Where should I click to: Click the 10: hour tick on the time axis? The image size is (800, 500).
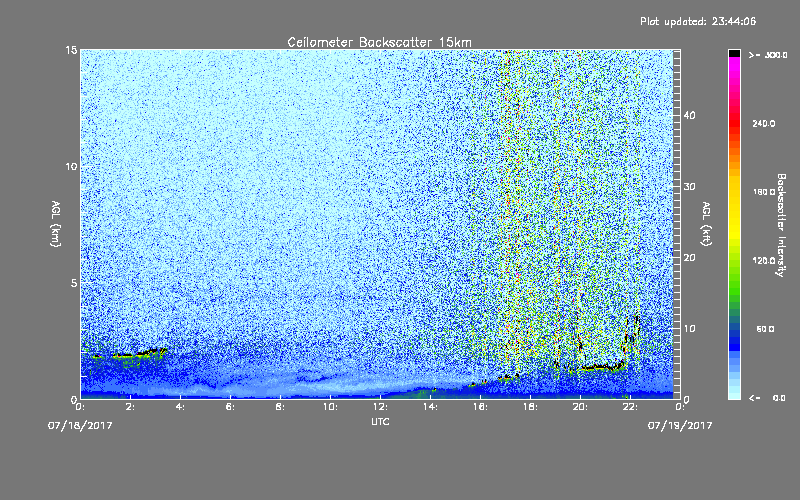pyautogui.click(x=330, y=407)
